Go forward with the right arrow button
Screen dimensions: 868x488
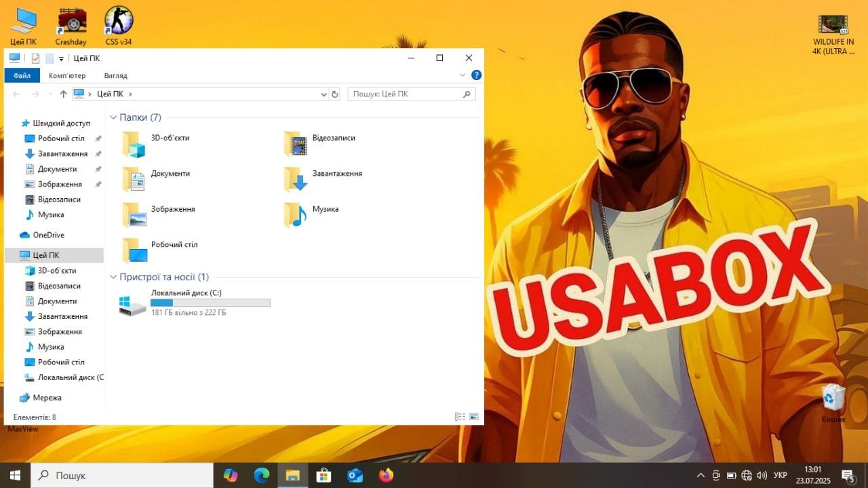point(36,94)
